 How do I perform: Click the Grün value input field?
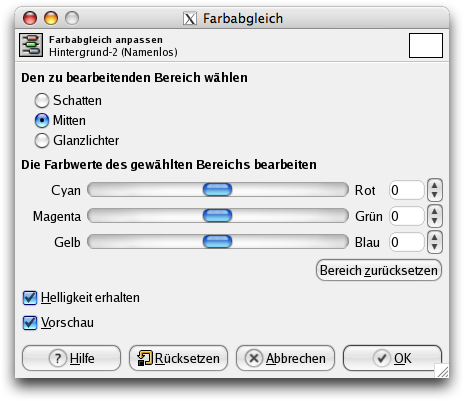[x=407, y=216]
